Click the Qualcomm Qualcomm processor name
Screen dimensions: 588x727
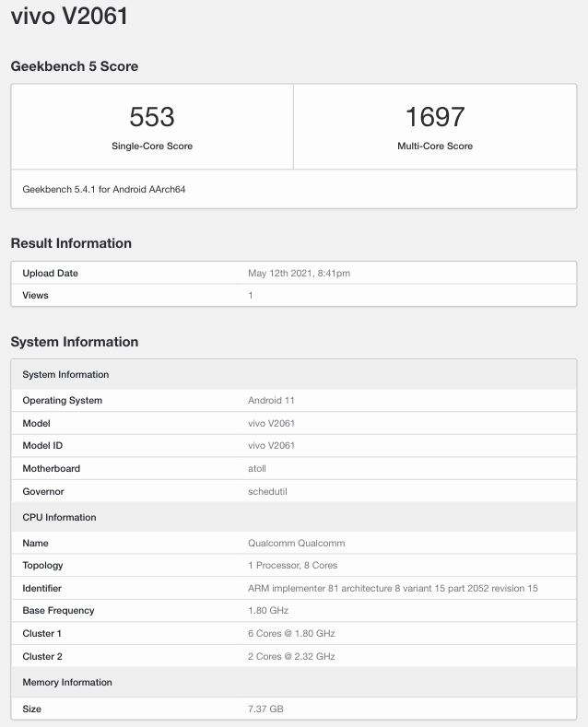297,544
